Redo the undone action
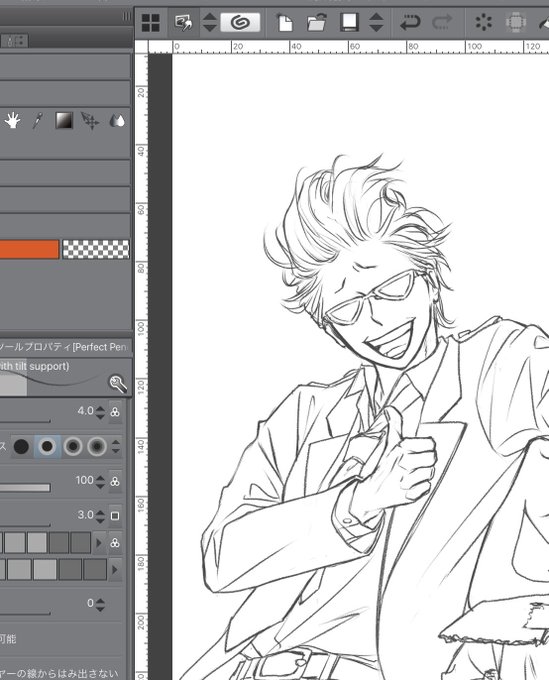 [442, 22]
